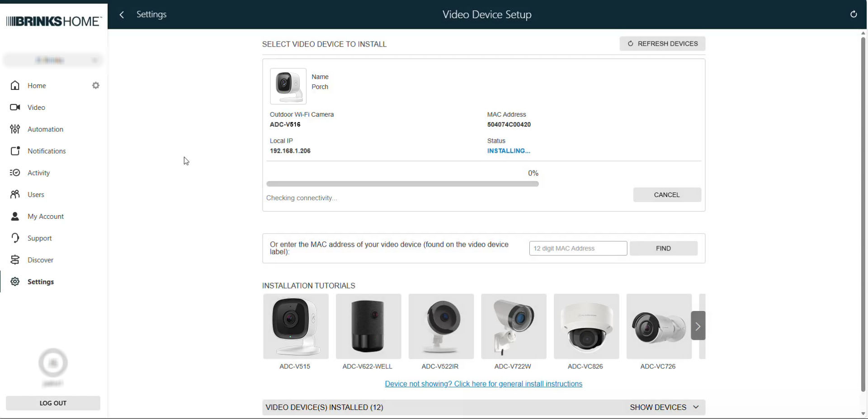Open the ADC-V722W tutorial thumbnail

coord(514,326)
